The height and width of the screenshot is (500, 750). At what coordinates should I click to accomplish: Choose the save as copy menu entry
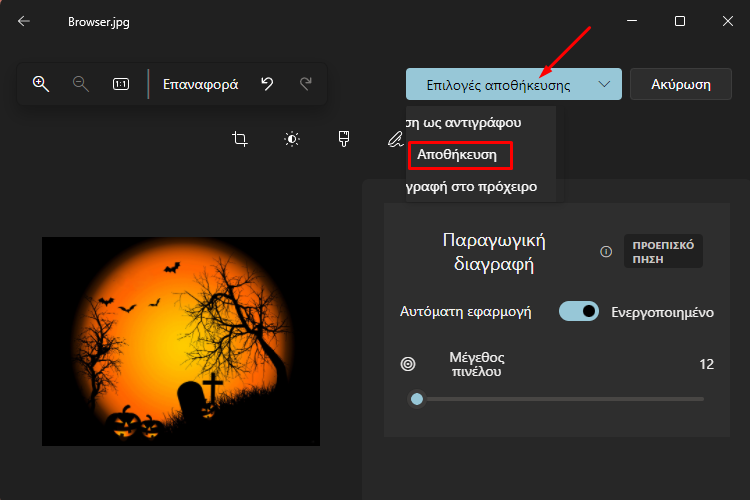(x=480, y=122)
